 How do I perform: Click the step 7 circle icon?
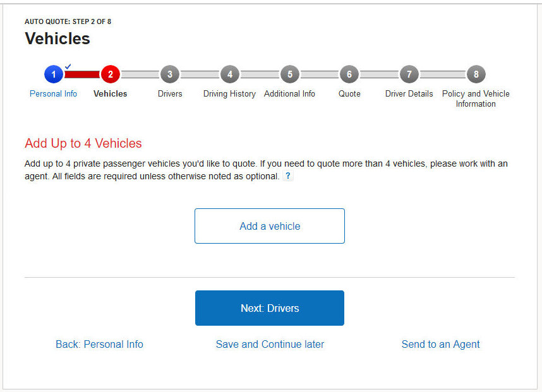409,74
